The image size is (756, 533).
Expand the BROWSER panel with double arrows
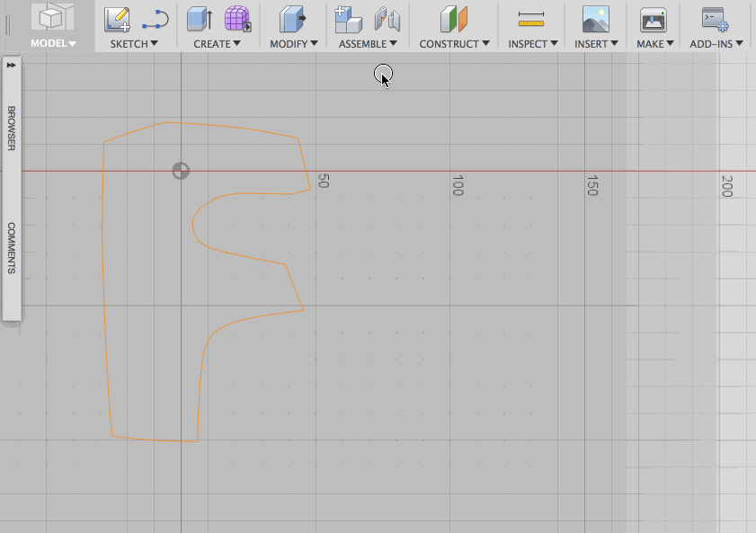coord(12,66)
